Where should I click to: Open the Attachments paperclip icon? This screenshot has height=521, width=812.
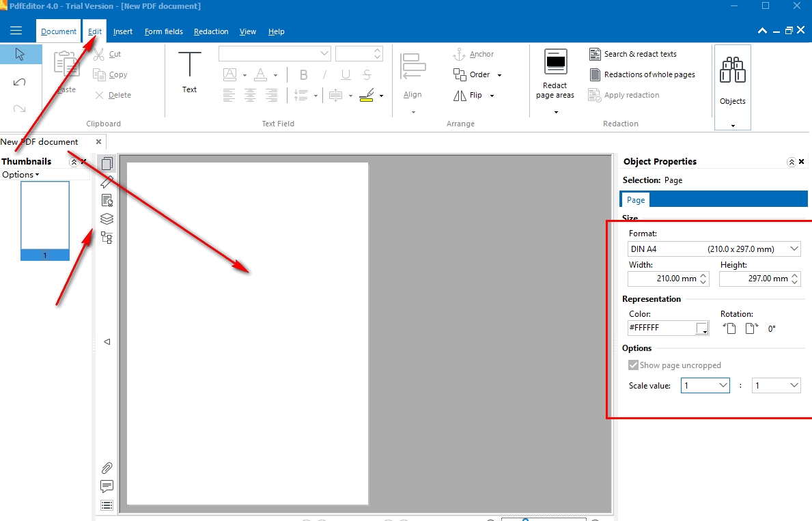click(x=107, y=468)
